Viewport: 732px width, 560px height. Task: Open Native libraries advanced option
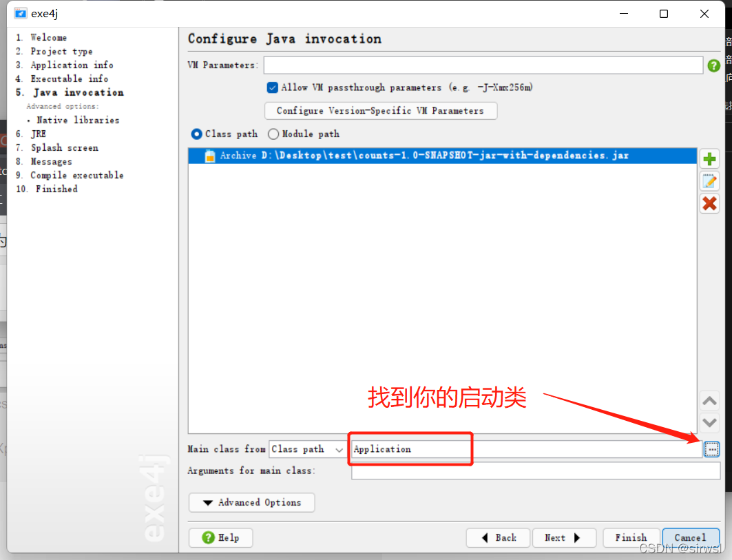78,120
